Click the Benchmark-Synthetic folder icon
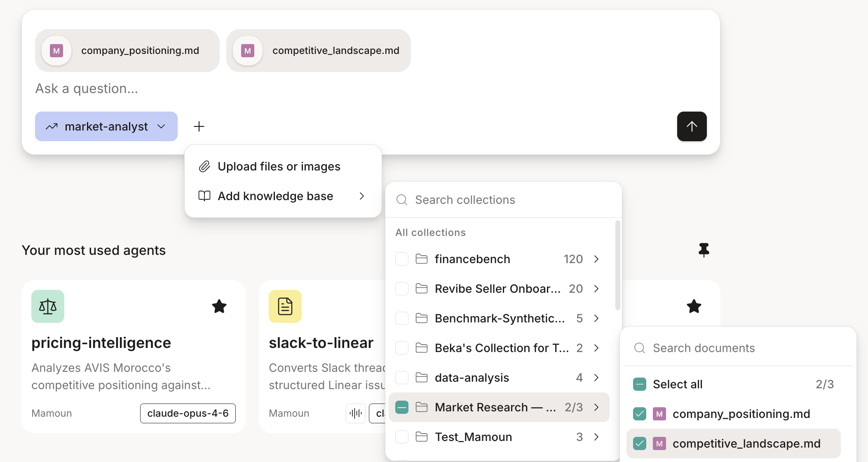868x462 pixels. point(422,318)
